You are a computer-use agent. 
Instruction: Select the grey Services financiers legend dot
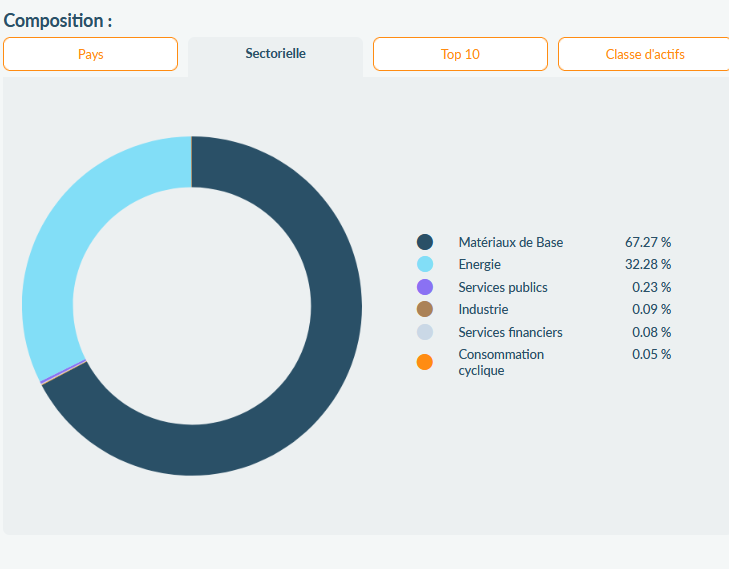pyautogui.click(x=425, y=332)
